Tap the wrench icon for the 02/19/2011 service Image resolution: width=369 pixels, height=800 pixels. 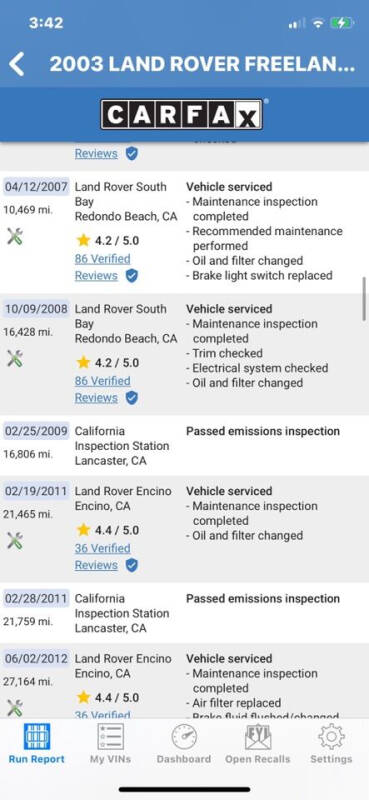pyautogui.click(x=15, y=540)
